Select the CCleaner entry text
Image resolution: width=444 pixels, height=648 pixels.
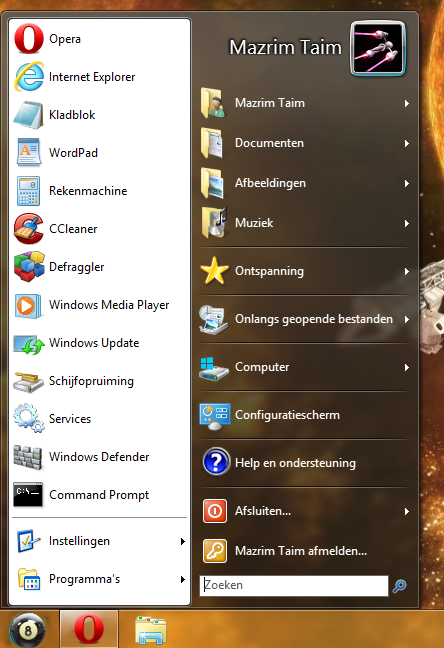(73, 229)
